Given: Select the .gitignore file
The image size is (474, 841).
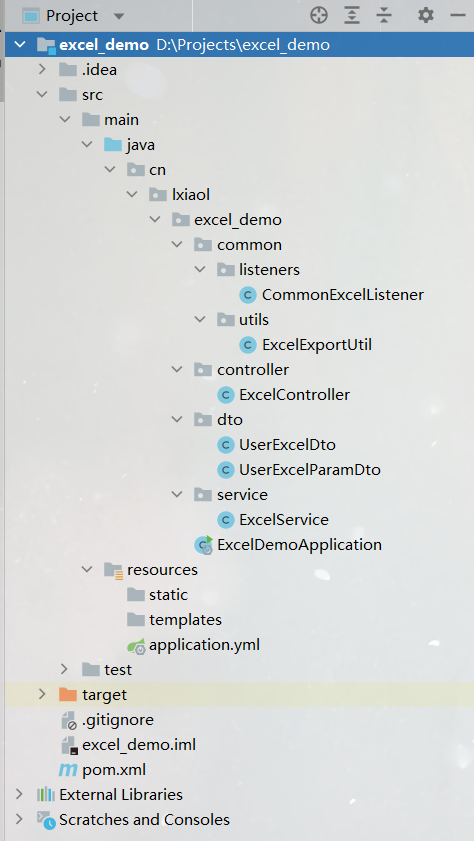Looking at the screenshot, I should (118, 720).
